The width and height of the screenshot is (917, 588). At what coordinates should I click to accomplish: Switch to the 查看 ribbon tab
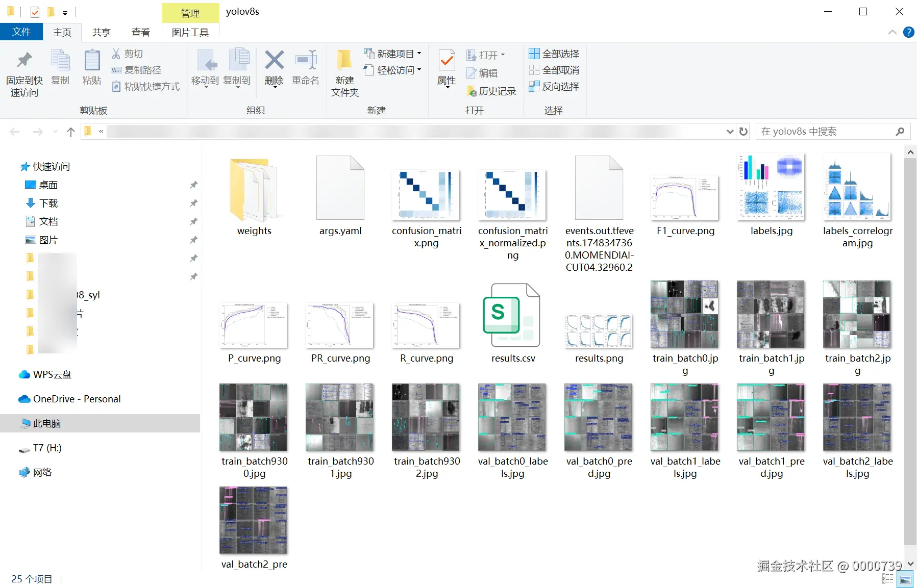click(141, 32)
